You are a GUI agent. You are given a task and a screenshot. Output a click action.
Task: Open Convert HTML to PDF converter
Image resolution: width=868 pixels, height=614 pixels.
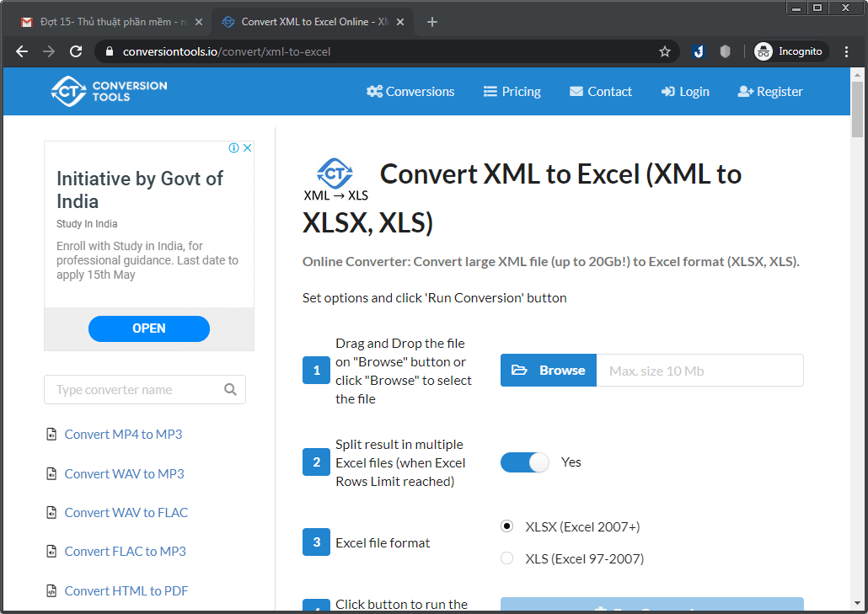(x=126, y=590)
